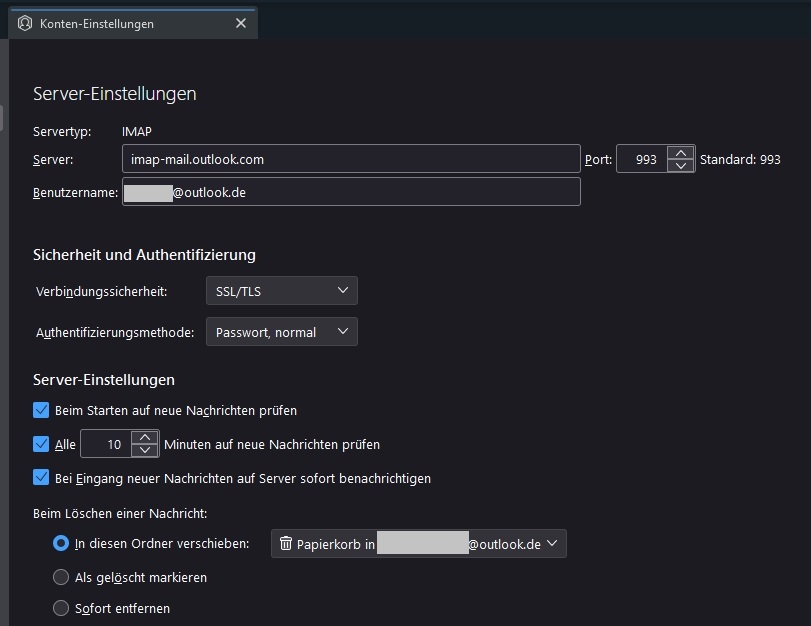
Task: Decrease the port number with down arrow
Action: tap(680, 165)
